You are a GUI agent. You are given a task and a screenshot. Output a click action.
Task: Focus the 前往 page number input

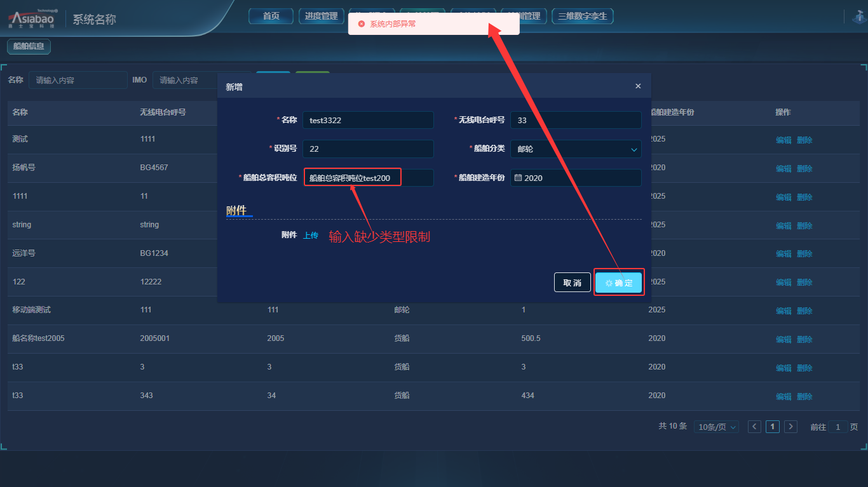pyautogui.click(x=837, y=427)
